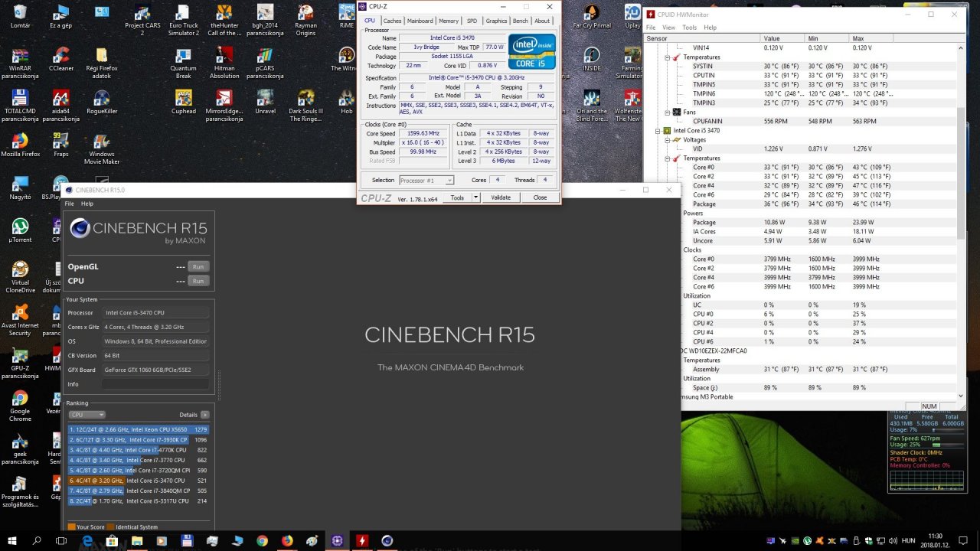The height and width of the screenshot is (551, 980).
Task: Open Task View on the taskbar
Action: coord(61,540)
